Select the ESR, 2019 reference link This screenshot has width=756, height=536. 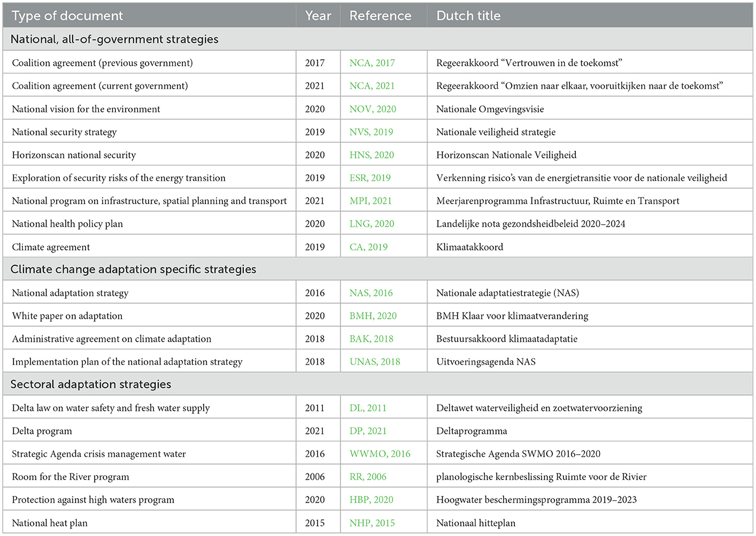(370, 178)
